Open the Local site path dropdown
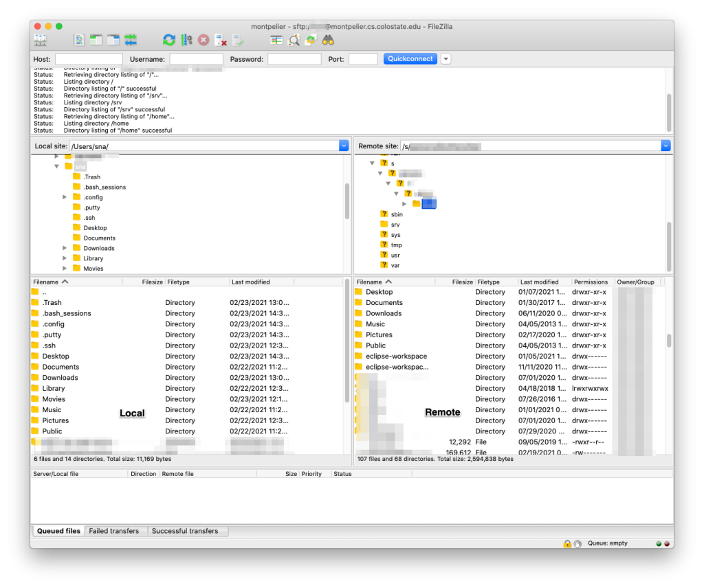The width and height of the screenshot is (704, 588). (344, 146)
